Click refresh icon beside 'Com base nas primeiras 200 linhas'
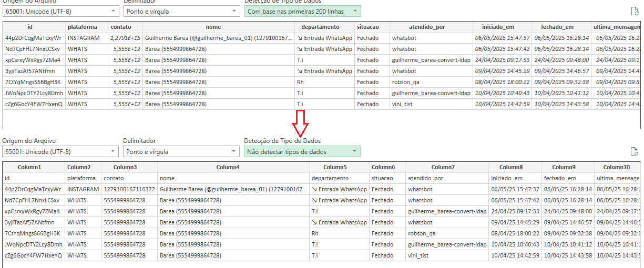644x268 pixels. [x=635, y=11]
